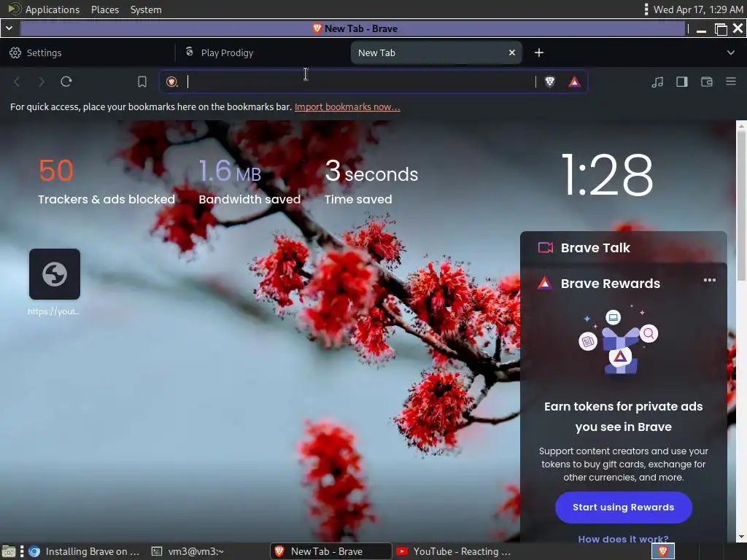Click the 1:28 clock widget
This screenshot has height=560, width=747.
click(x=607, y=175)
